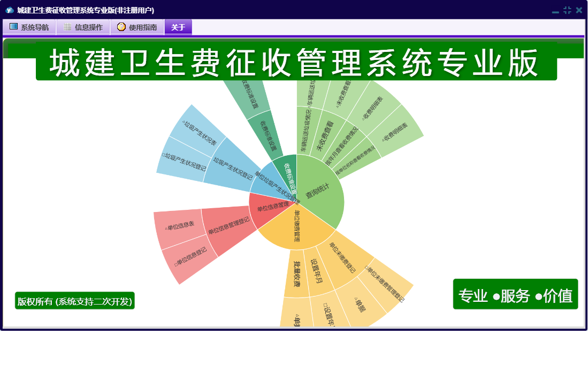Open the 单位信息管理登记 segment

[229, 226]
